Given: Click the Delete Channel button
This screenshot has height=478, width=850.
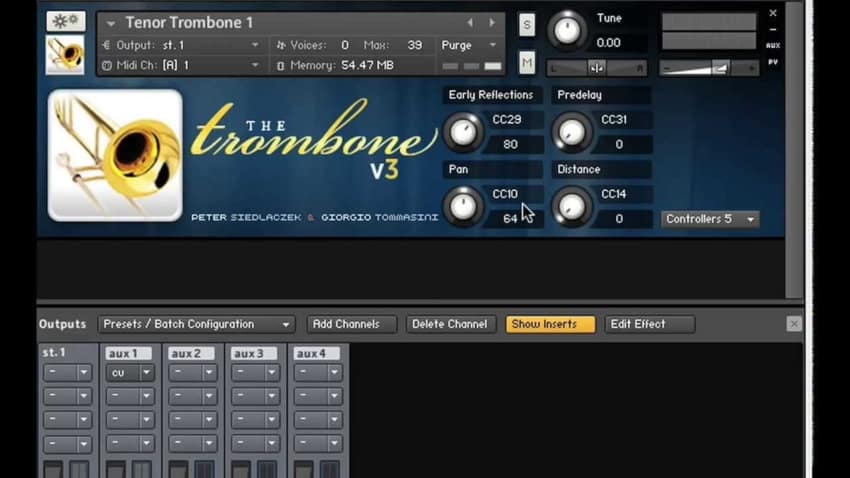Looking at the screenshot, I should [x=450, y=324].
